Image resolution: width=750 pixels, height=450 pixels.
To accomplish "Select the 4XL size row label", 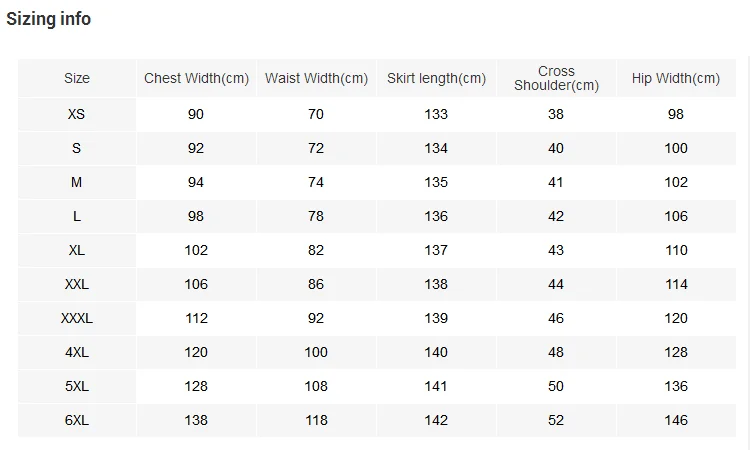I will click(x=77, y=352).
